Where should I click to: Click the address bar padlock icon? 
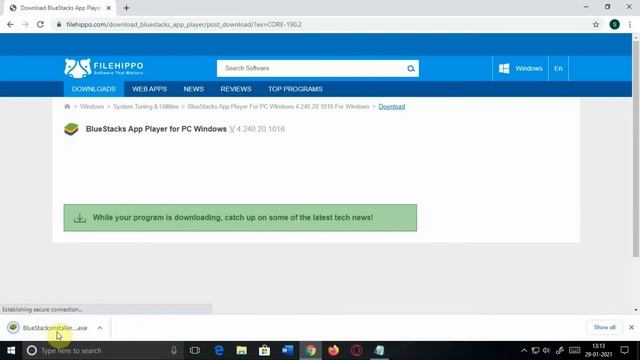coord(59,24)
